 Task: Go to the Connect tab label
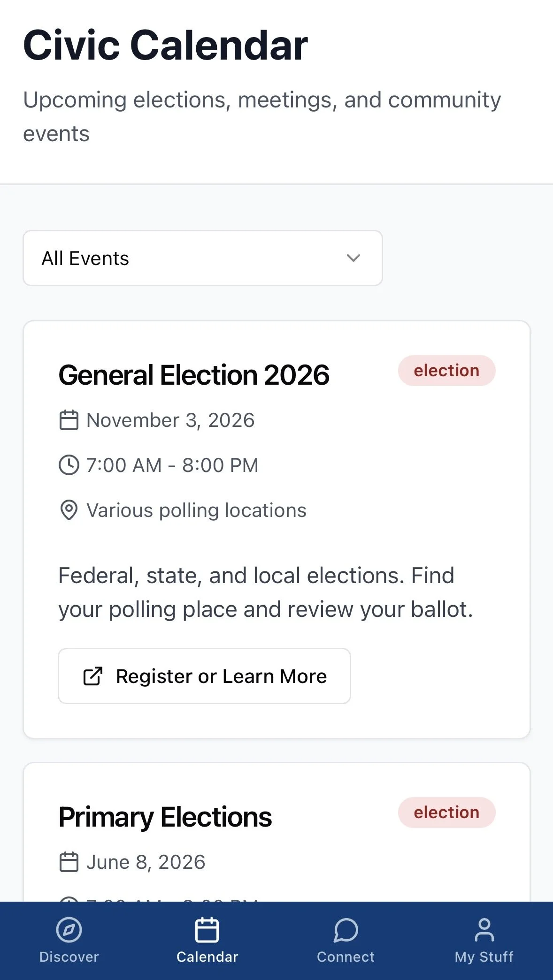tap(346, 957)
